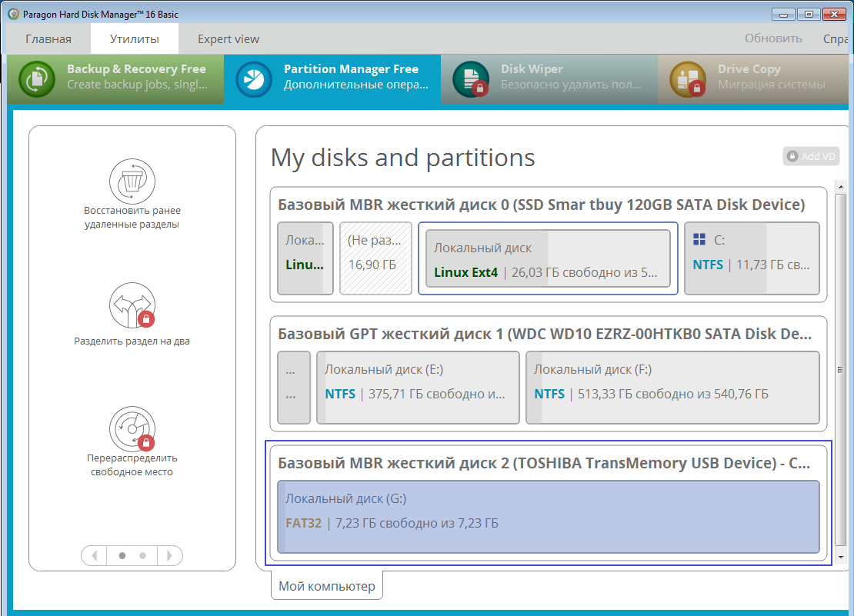Click the Partition Manager Free pie icon
854x616 pixels.
[254, 79]
